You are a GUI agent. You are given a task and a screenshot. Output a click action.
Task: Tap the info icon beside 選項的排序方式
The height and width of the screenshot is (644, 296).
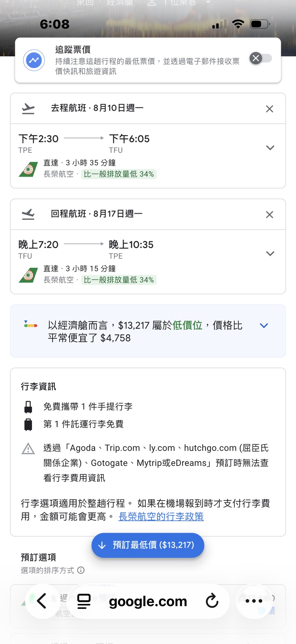coord(81,570)
